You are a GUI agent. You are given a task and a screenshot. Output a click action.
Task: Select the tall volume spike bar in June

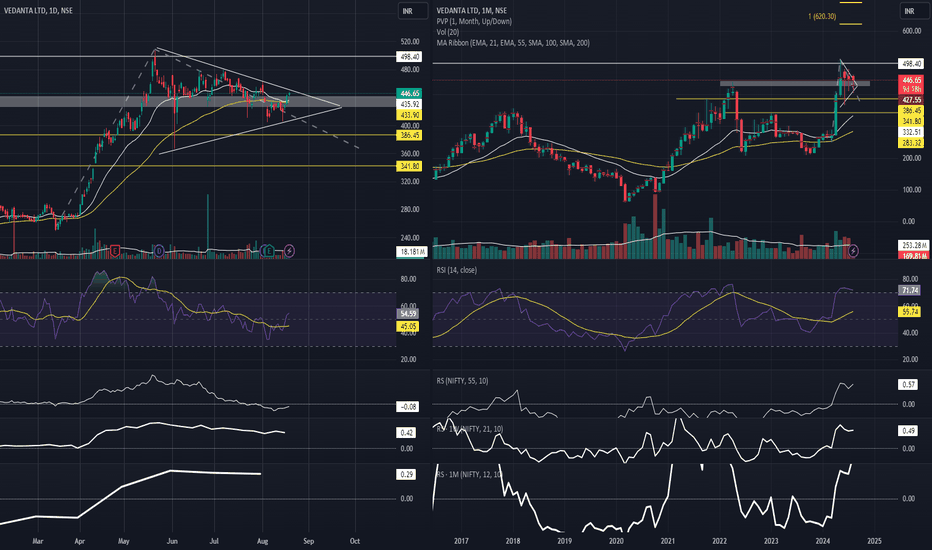pyautogui.click(x=208, y=225)
